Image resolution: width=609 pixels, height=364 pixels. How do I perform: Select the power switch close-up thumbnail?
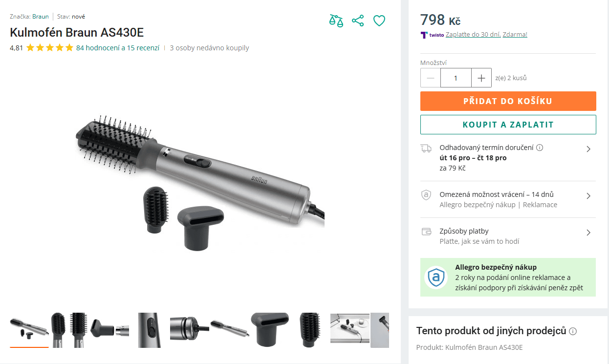pyautogui.click(x=150, y=330)
